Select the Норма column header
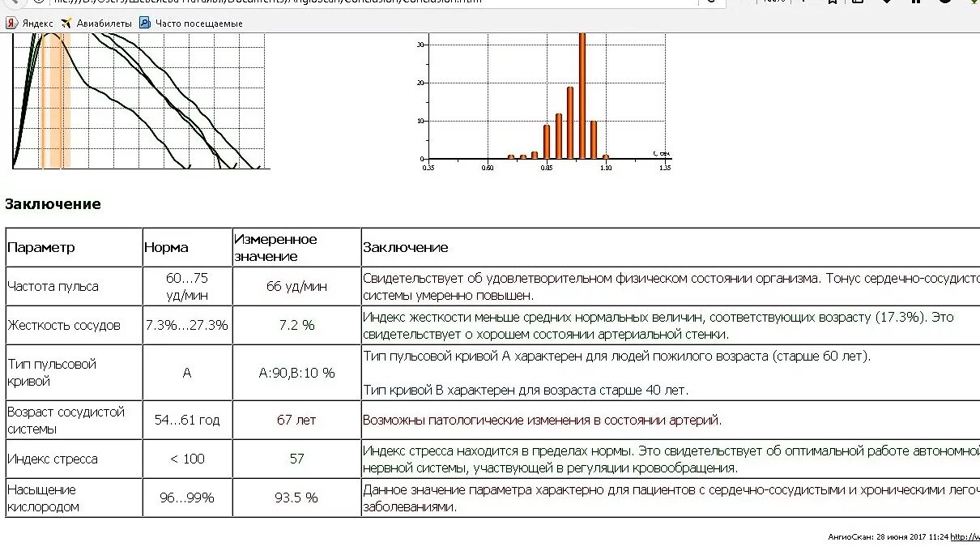This screenshot has width=980, height=551. [x=166, y=247]
